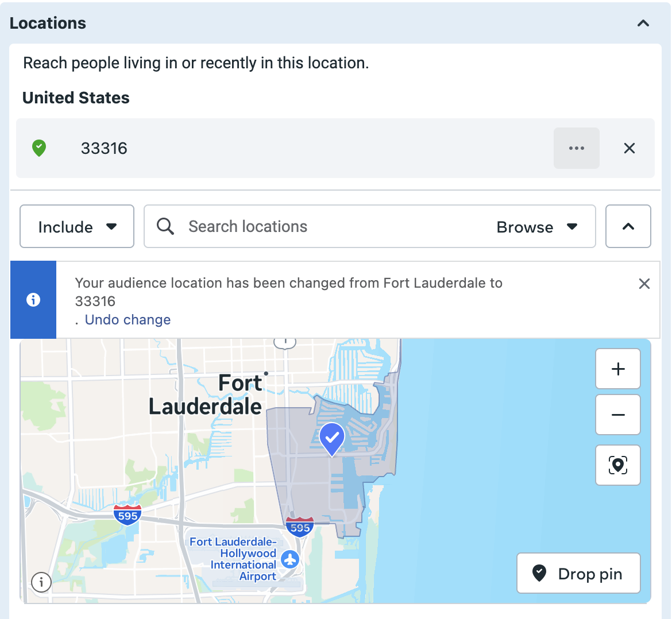Remove the 33316 location
672x619 pixels.
pyautogui.click(x=629, y=148)
